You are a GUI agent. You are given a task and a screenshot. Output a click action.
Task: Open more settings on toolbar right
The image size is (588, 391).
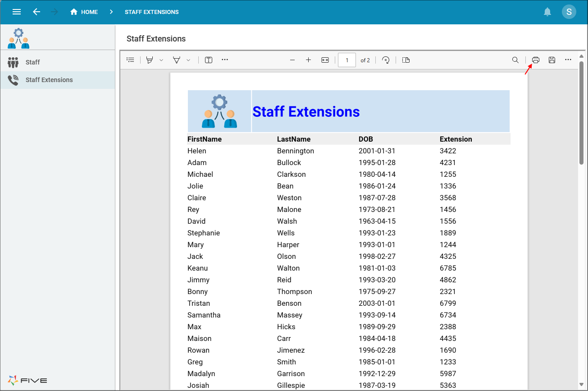(x=568, y=60)
